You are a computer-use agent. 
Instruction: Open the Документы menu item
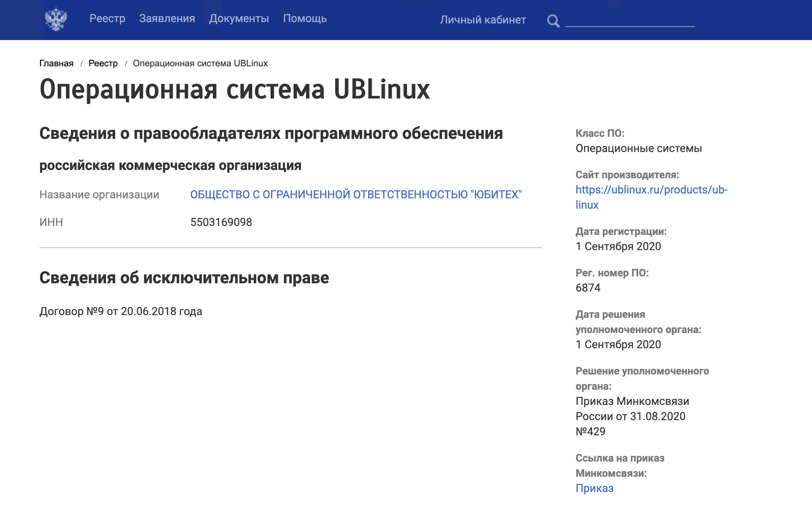239,18
